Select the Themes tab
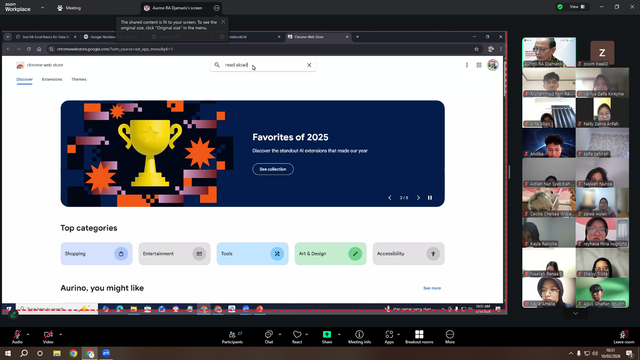This screenshot has height=360, width=640. point(79,79)
